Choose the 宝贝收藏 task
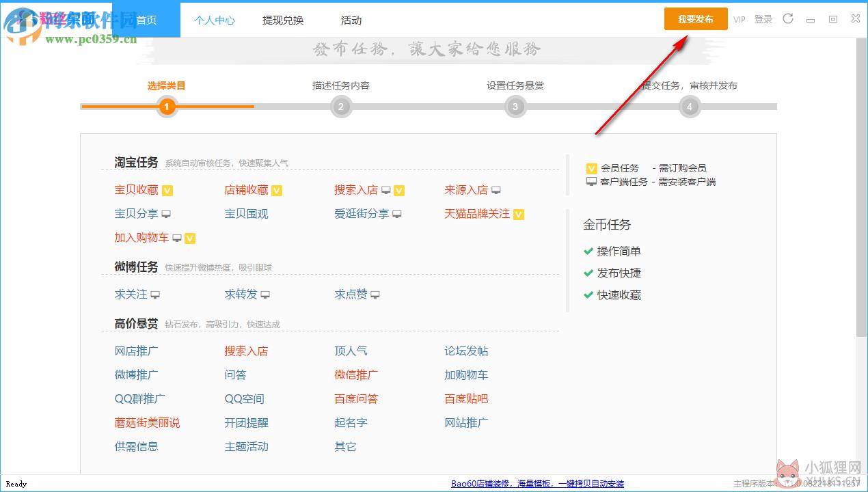This screenshot has width=868, height=492. click(136, 190)
